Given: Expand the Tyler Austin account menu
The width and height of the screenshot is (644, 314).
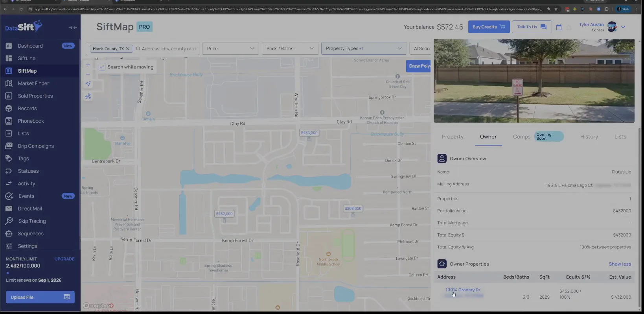Looking at the screenshot, I should pyautogui.click(x=623, y=27).
